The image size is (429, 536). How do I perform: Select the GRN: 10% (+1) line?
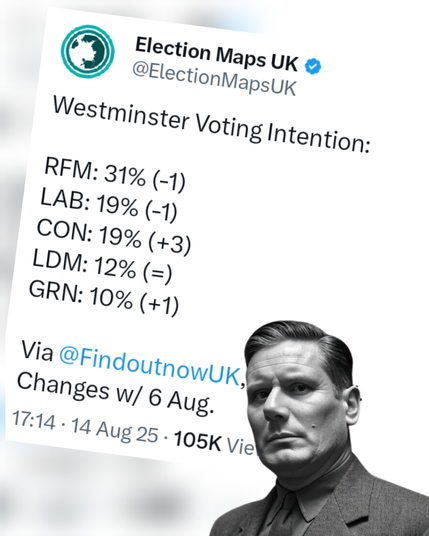[x=104, y=298]
